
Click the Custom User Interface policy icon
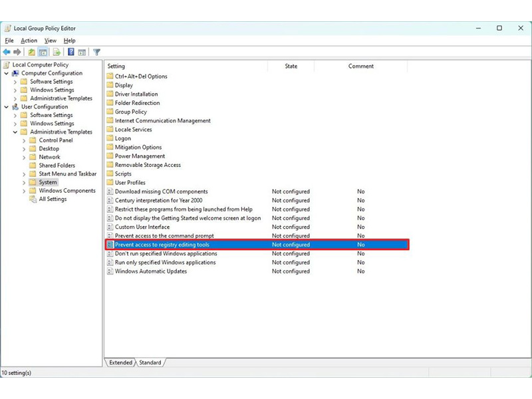click(110, 227)
